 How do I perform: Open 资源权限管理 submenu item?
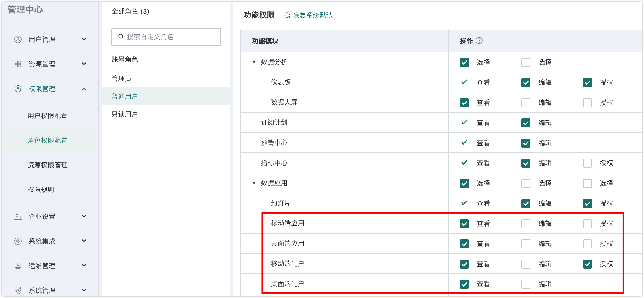click(48, 165)
